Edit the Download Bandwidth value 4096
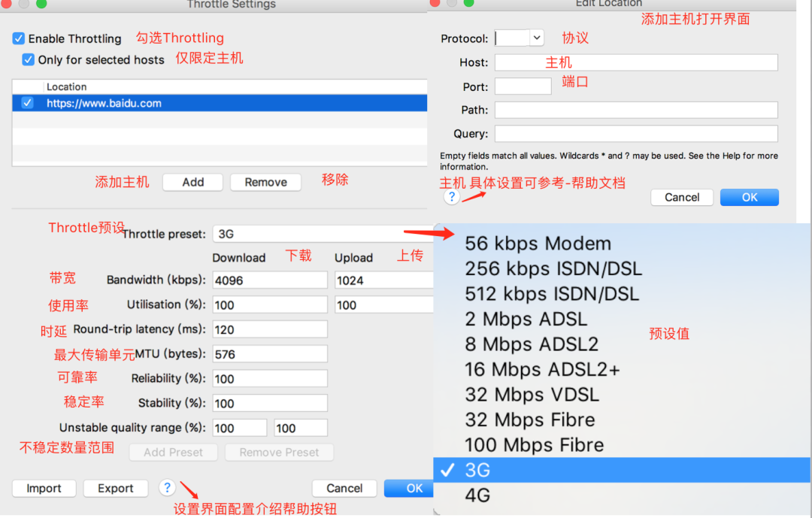This screenshot has height=518, width=812. [x=269, y=280]
